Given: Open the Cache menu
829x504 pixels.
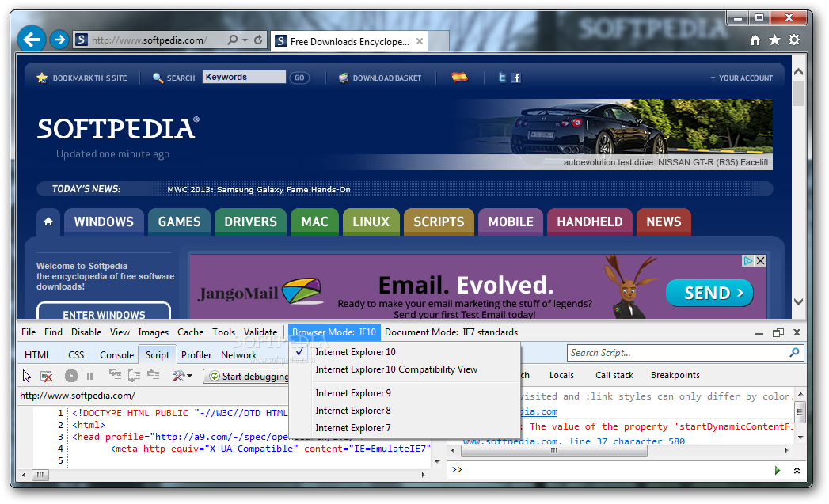Looking at the screenshot, I should click(x=190, y=332).
